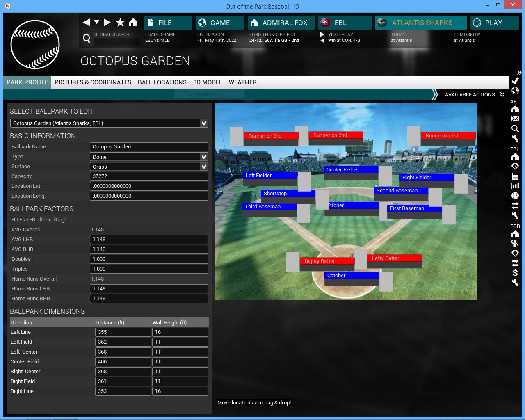This screenshot has height=420, width=525.
Task: Click the FOR section player icon
Action: 515,243
